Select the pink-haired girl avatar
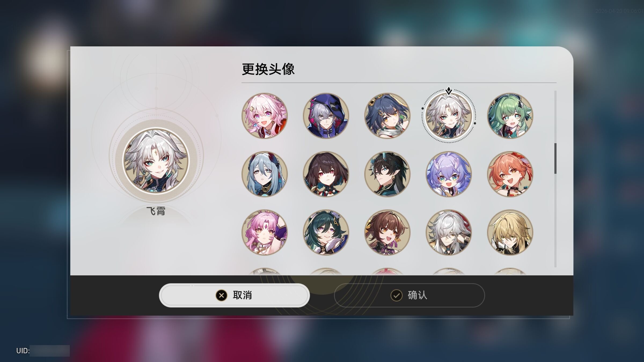This screenshot has width=644, height=362. click(265, 116)
